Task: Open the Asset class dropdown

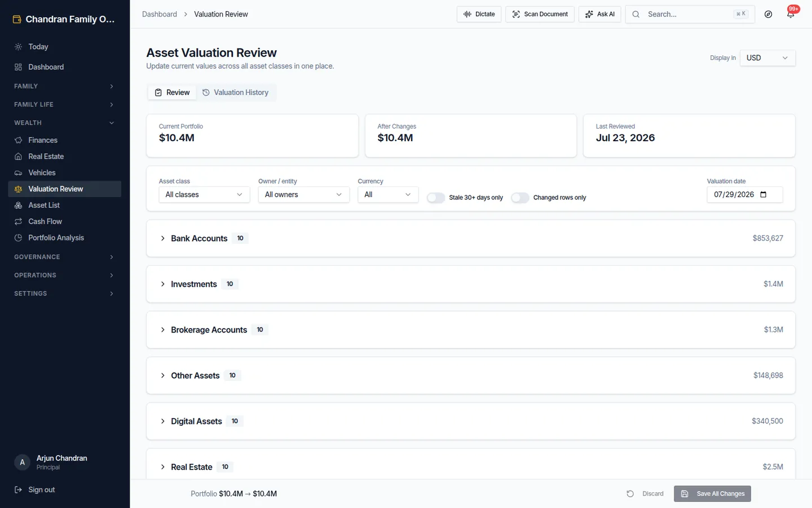Action: 204,195
